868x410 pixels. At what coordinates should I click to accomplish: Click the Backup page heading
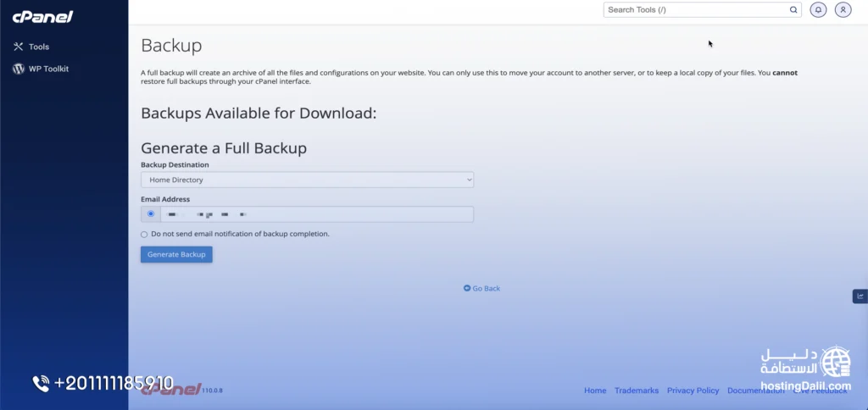click(171, 46)
